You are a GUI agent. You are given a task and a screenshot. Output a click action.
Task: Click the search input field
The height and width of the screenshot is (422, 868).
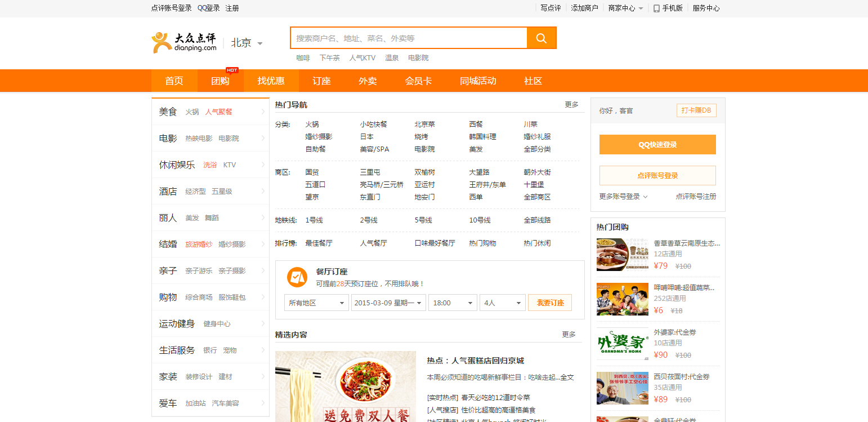coord(409,38)
